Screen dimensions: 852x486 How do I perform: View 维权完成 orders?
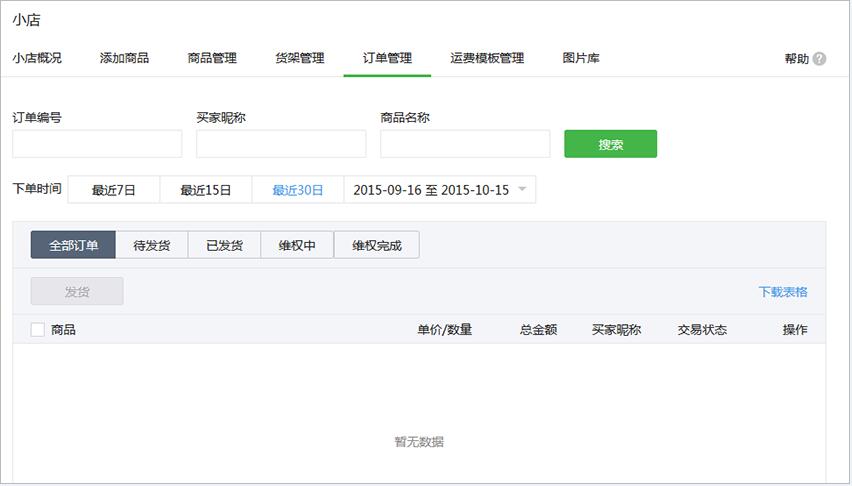377,245
